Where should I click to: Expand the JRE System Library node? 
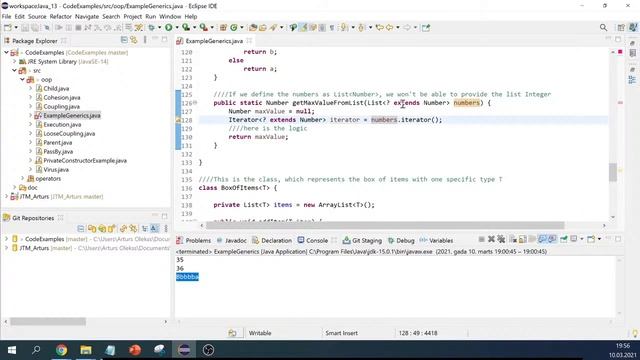point(15,62)
